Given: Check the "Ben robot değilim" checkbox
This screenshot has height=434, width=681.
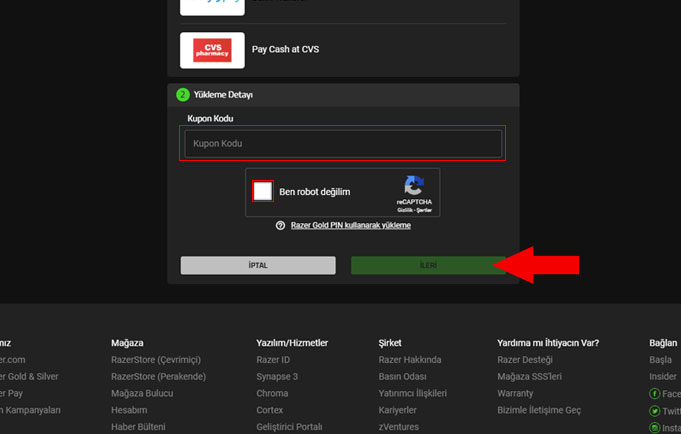Looking at the screenshot, I should click(x=263, y=192).
